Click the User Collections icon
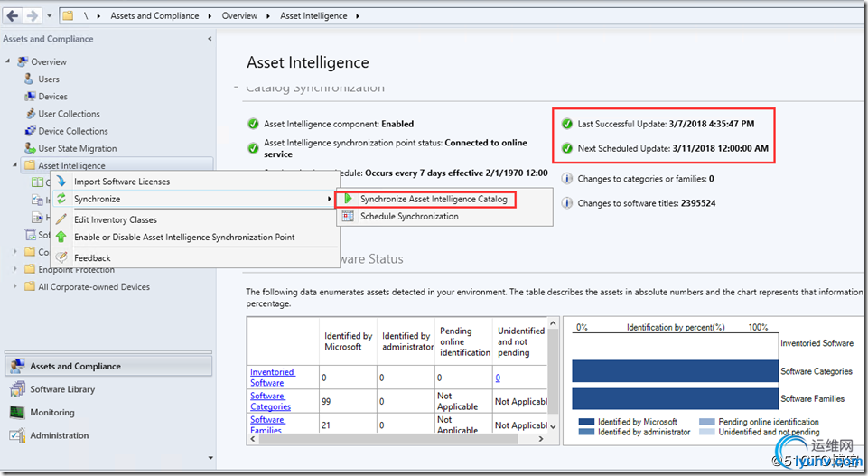The image size is (868, 476). click(x=31, y=114)
